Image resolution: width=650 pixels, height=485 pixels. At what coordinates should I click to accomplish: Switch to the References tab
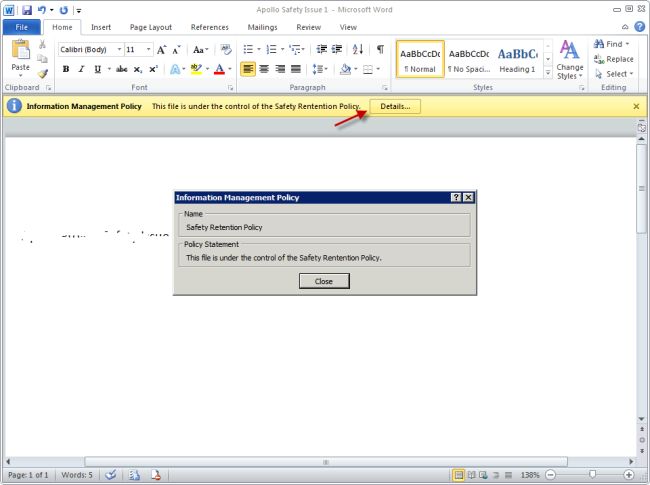209,27
